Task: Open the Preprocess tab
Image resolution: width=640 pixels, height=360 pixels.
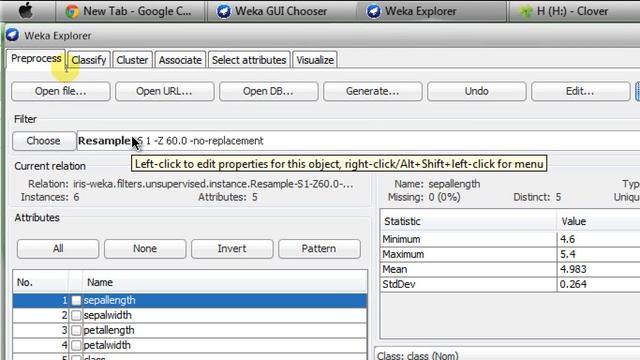Action: (36, 59)
